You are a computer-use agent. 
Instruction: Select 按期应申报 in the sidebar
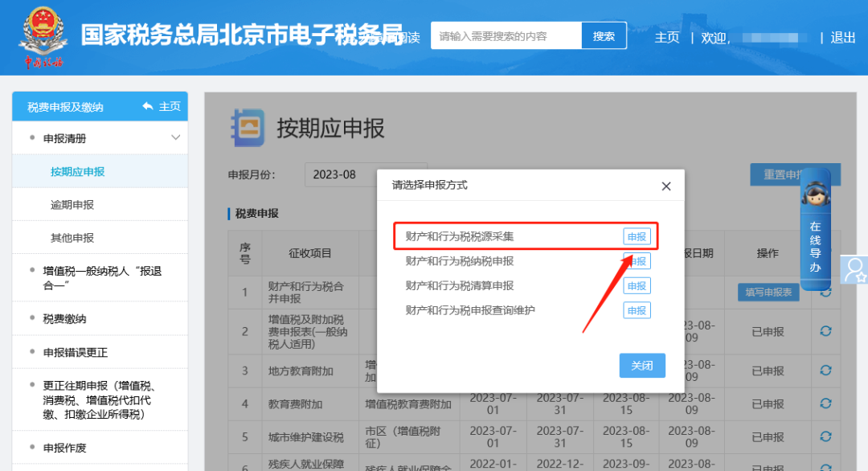tap(100, 171)
